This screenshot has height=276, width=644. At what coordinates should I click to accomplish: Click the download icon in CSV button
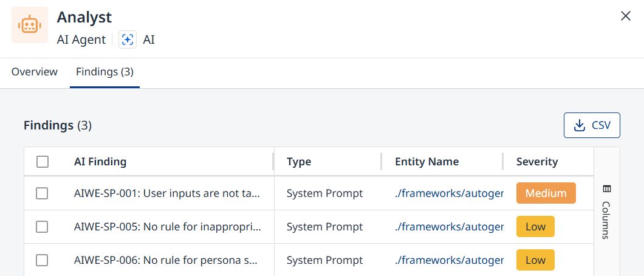tap(580, 125)
